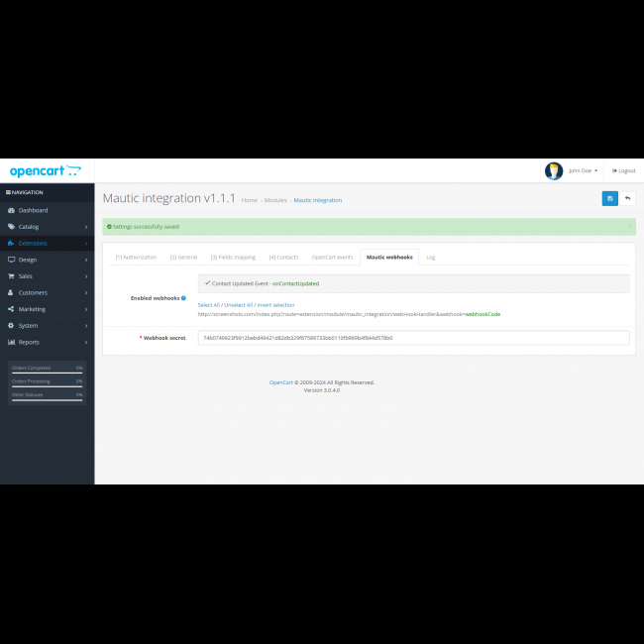
Task: Click Unselect All webhooks link
Action: [x=239, y=304]
